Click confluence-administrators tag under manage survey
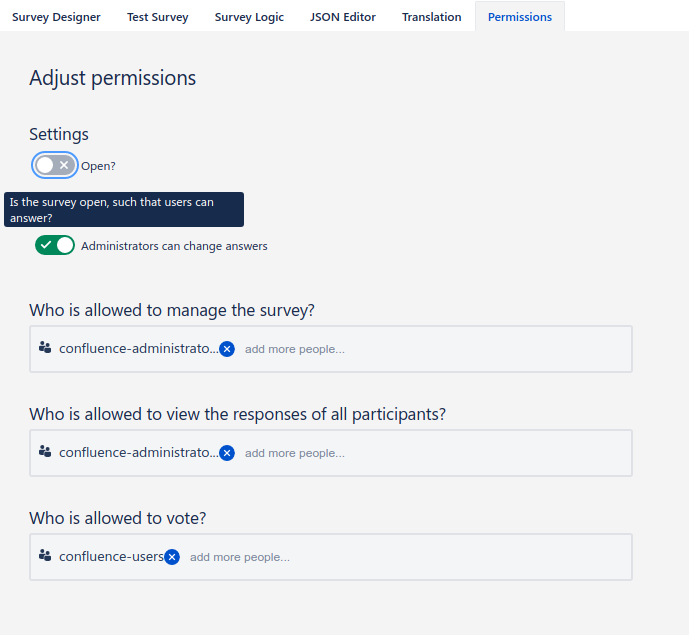 [137, 349]
